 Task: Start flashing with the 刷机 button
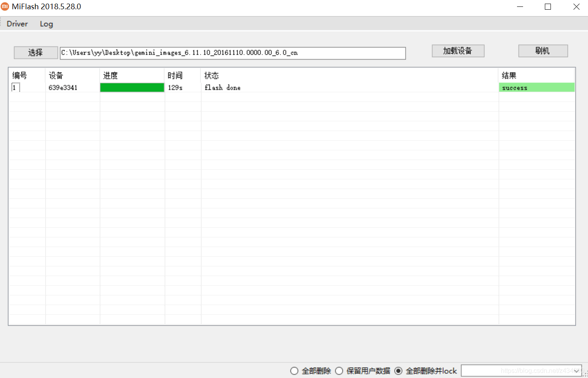(x=543, y=51)
